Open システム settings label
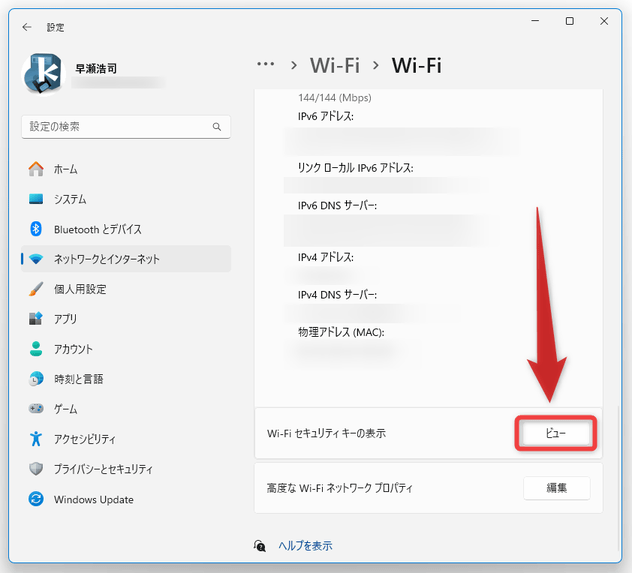 pos(70,199)
